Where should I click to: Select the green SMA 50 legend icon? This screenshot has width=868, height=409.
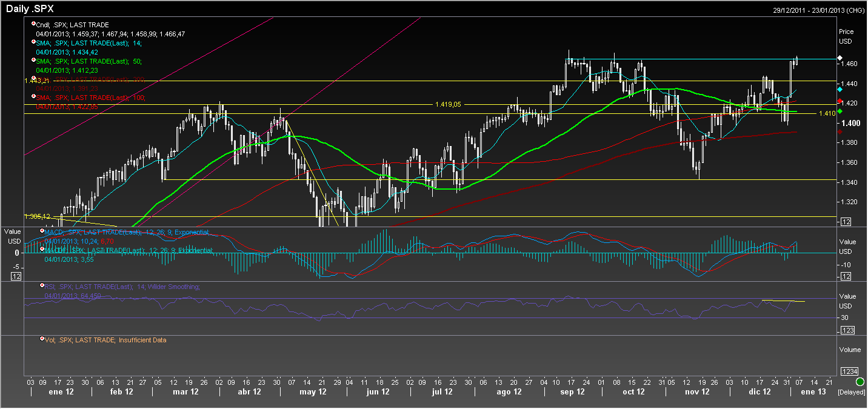tap(33, 59)
